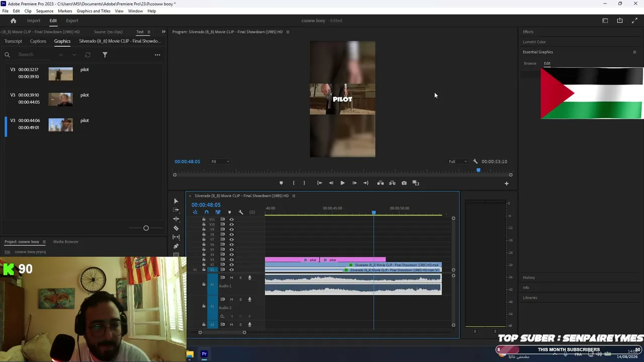This screenshot has width=644, height=362.
Task: Expand the Lumetri Color panel
Action: (x=534, y=42)
